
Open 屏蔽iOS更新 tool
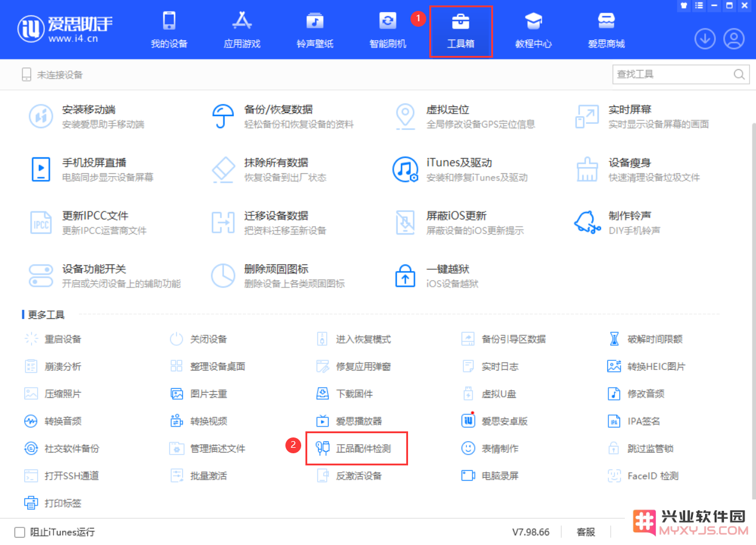pyautogui.click(x=458, y=222)
